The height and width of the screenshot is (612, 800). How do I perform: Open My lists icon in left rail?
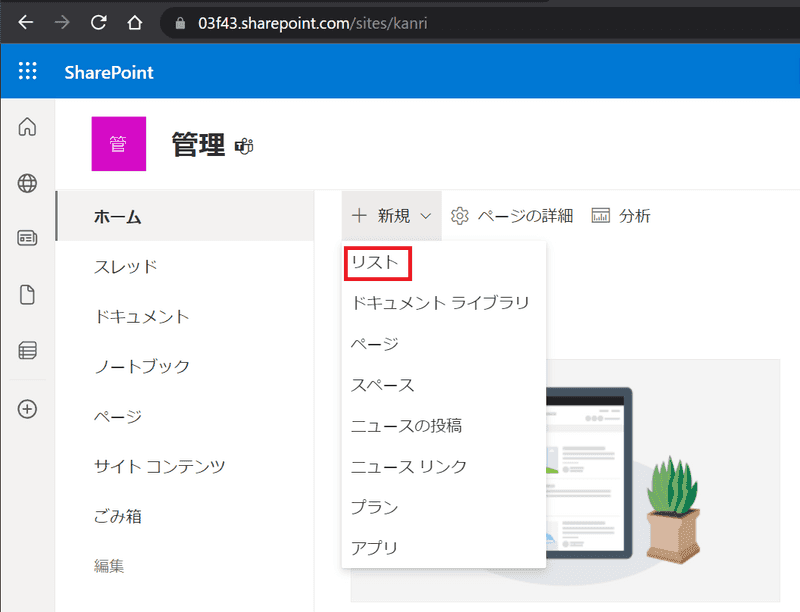coord(28,350)
